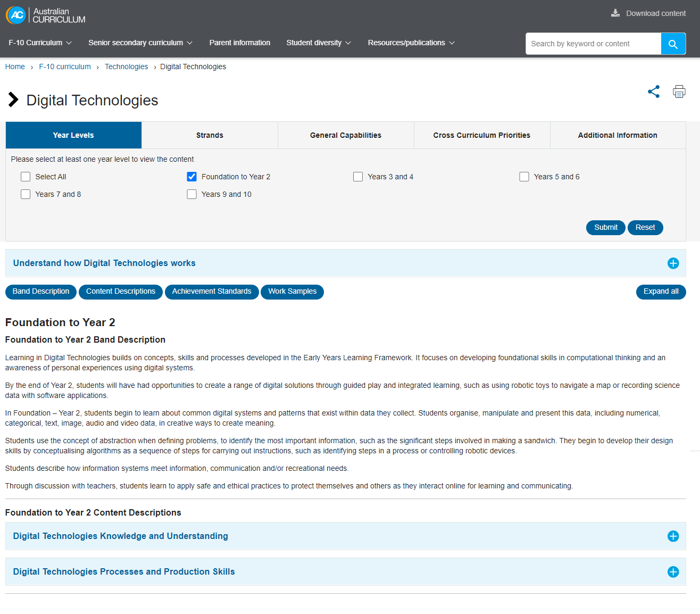Click the print page icon
The width and height of the screenshot is (700, 614).
point(679,92)
